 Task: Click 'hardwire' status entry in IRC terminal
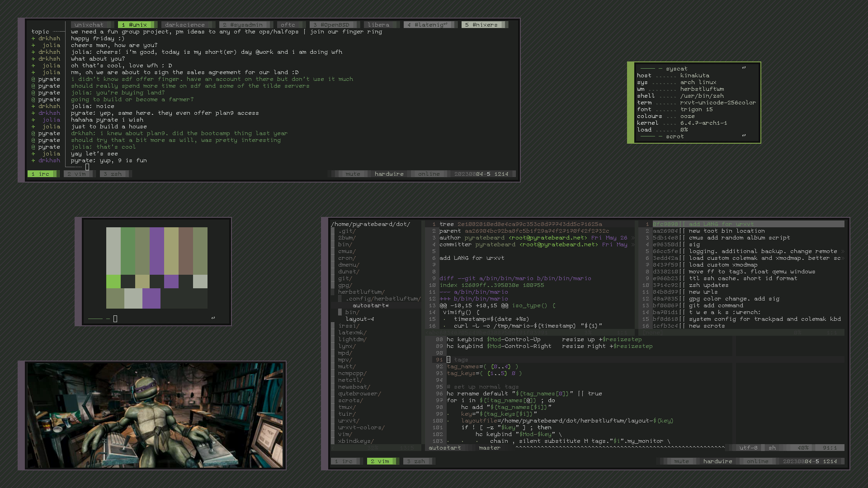coord(389,174)
